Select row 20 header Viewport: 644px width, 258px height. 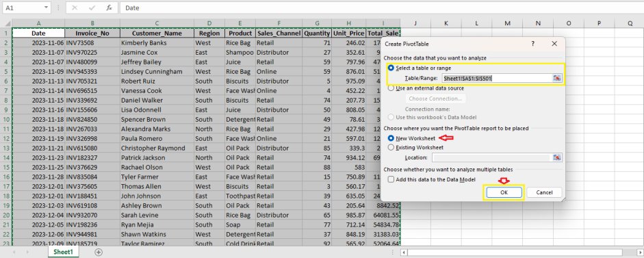pyautogui.click(x=6, y=215)
